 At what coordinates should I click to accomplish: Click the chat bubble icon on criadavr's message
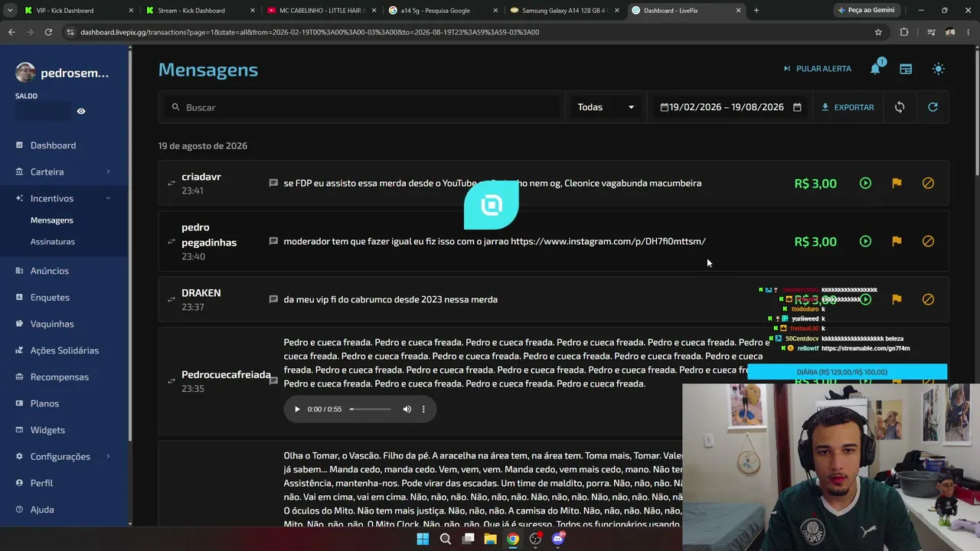273,183
